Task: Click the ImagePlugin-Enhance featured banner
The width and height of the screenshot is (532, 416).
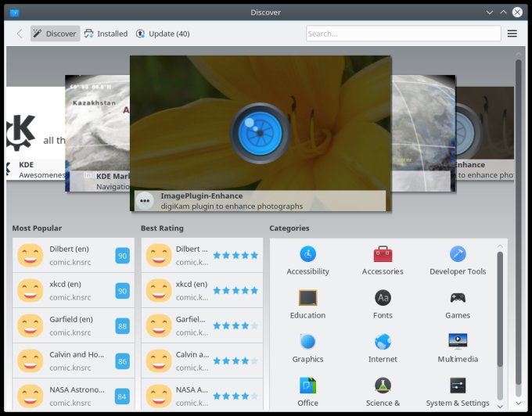Action: coord(261,133)
